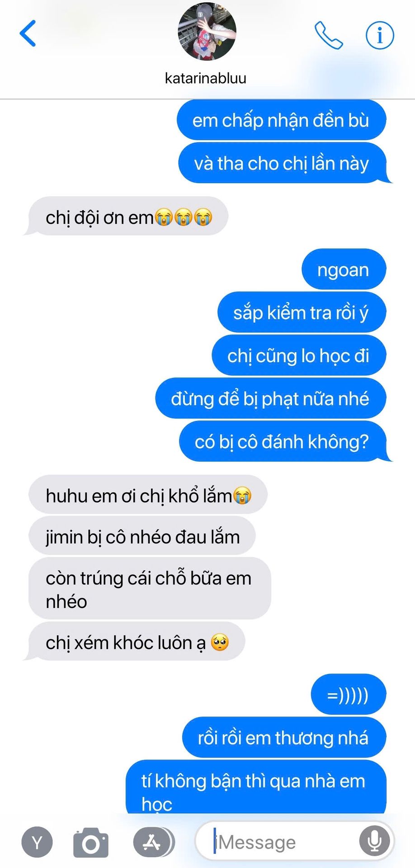This screenshot has height=868, width=415.
Task: Select the "rồi rồi em thương nhá" message
Action: point(284,737)
